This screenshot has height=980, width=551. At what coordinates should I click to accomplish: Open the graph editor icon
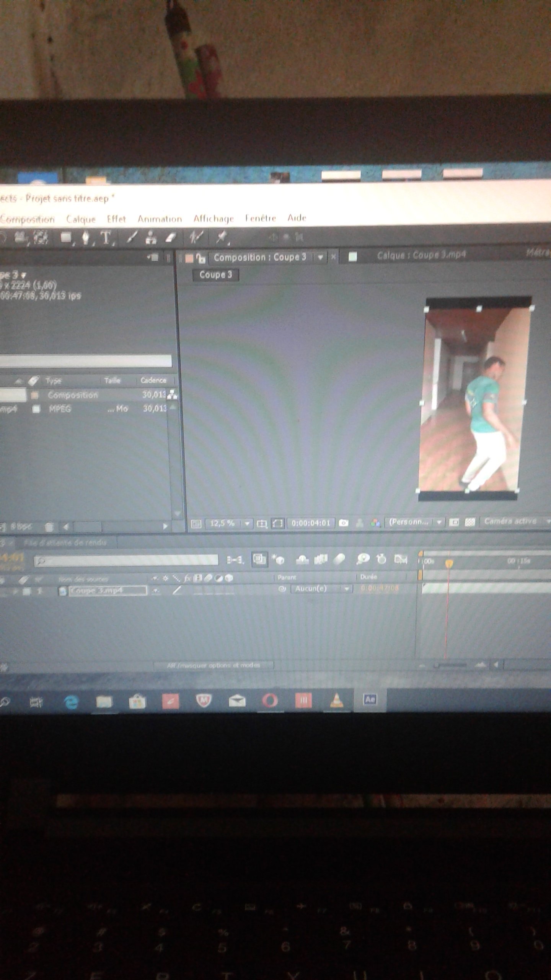(401, 559)
